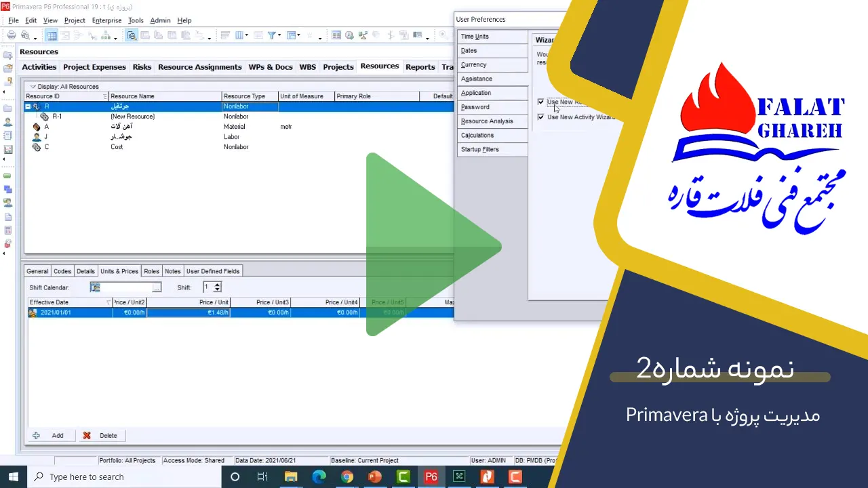Select Startup Filters in User Preferences
Viewport: 868px width, 488px height.
pos(492,149)
